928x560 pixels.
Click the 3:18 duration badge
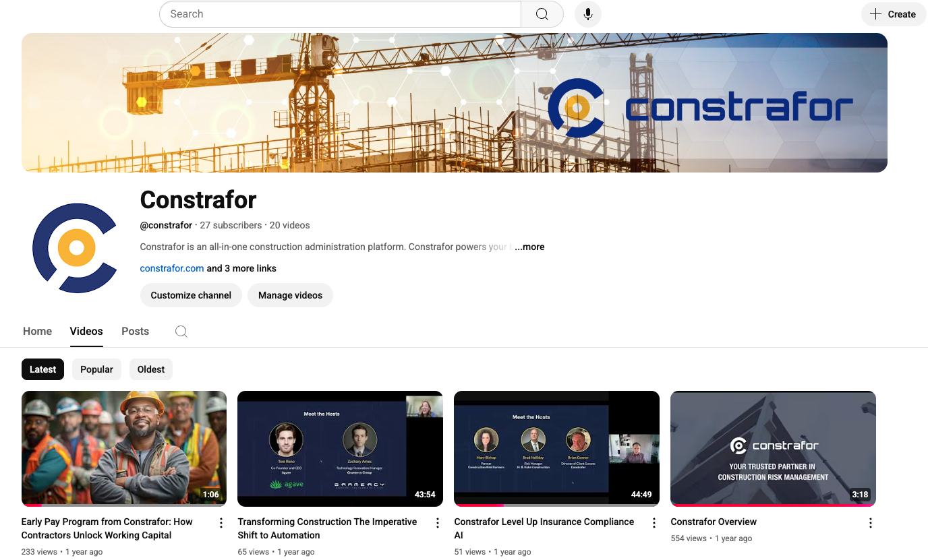(860, 495)
